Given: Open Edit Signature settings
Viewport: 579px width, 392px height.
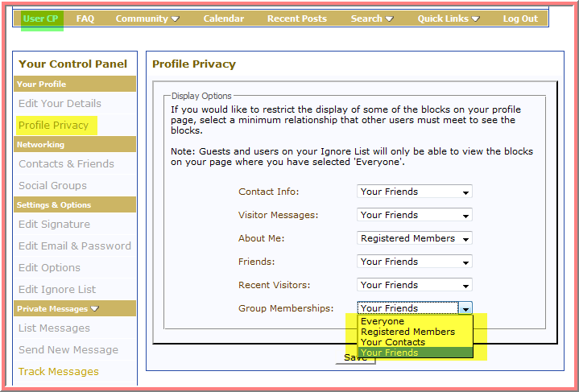Looking at the screenshot, I should (54, 224).
